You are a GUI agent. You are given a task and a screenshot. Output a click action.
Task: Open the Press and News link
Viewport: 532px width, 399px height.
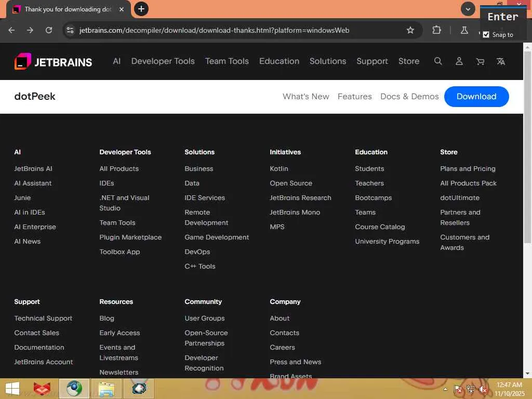coord(296,362)
